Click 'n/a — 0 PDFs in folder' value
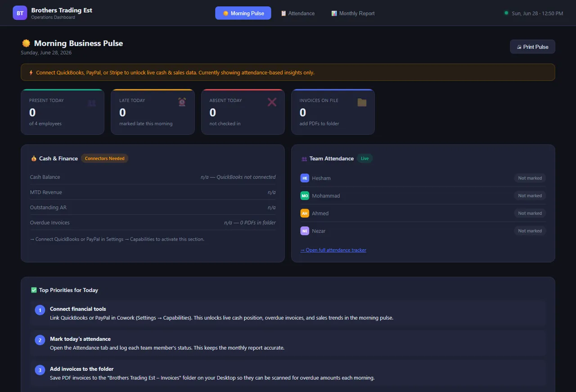The width and height of the screenshot is (576, 392). (250, 223)
